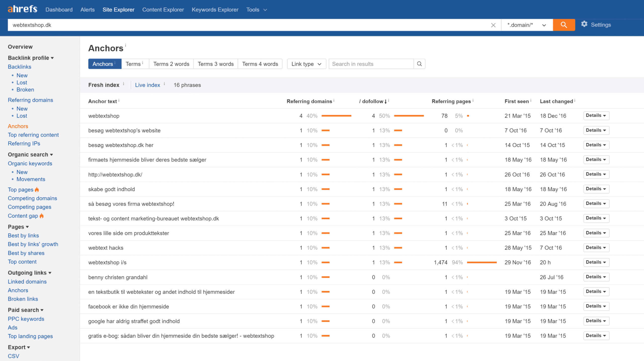Click the ahrefs logo
The width and height of the screenshot is (644, 361).
(x=23, y=9)
